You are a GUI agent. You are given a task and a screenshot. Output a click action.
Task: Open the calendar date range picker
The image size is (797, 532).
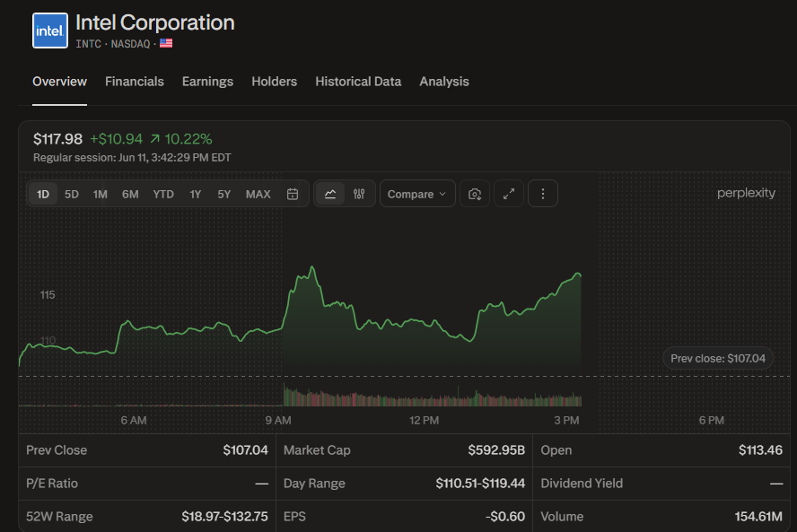(x=293, y=194)
